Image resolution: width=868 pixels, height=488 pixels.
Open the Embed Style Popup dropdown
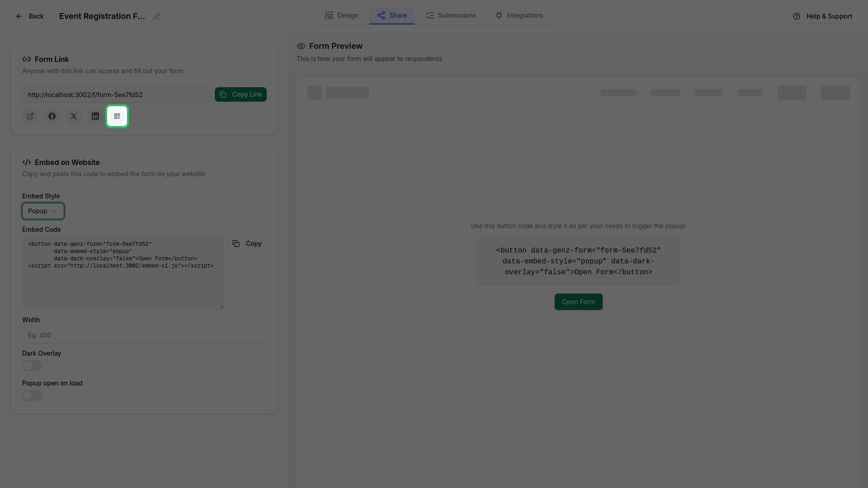tap(43, 211)
